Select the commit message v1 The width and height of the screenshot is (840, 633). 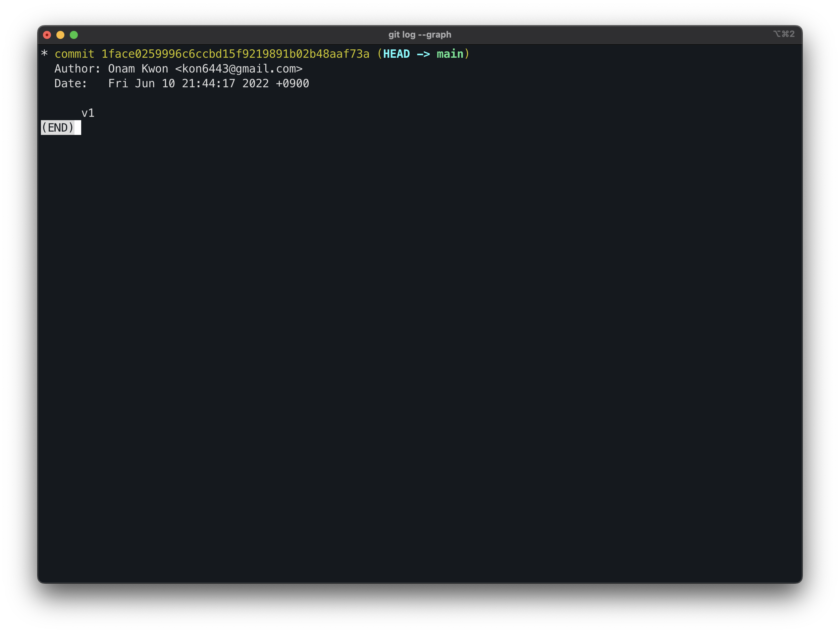click(x=89, y=112)
